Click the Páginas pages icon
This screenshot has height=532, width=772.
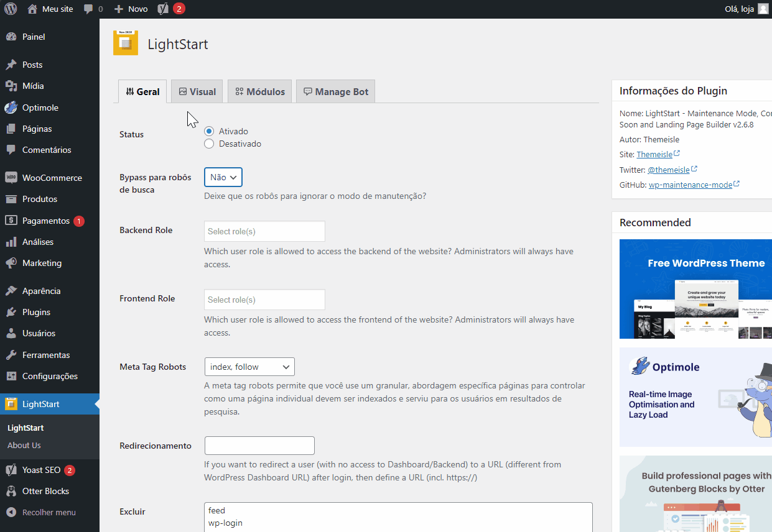point(11,129)
